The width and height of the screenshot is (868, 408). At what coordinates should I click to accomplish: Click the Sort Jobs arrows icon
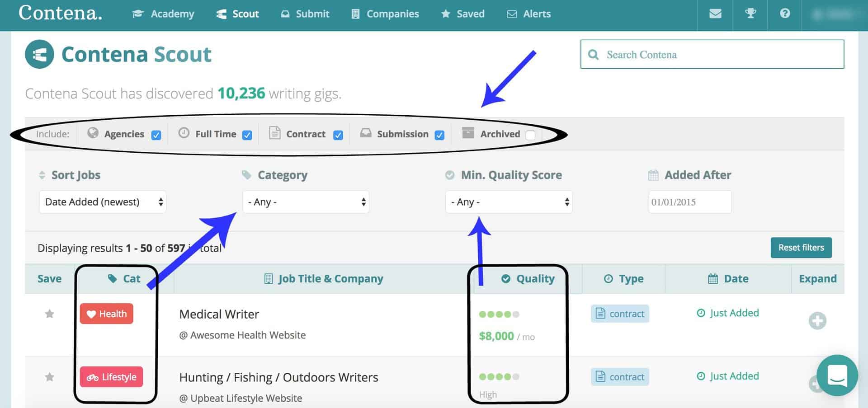pos(42,175)
